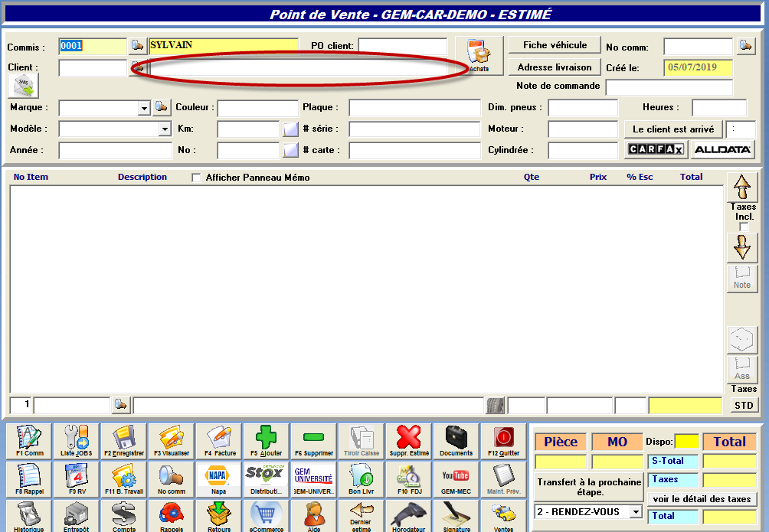
Task: Enable the Afficher Panneau Mémo checkbox
Action: coord(197,178)
